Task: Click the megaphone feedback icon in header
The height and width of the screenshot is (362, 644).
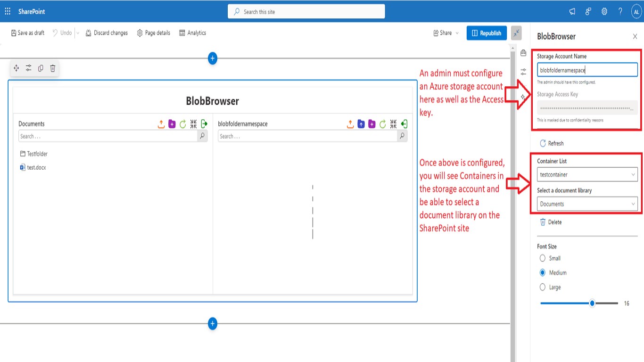Action: (572, 12)
